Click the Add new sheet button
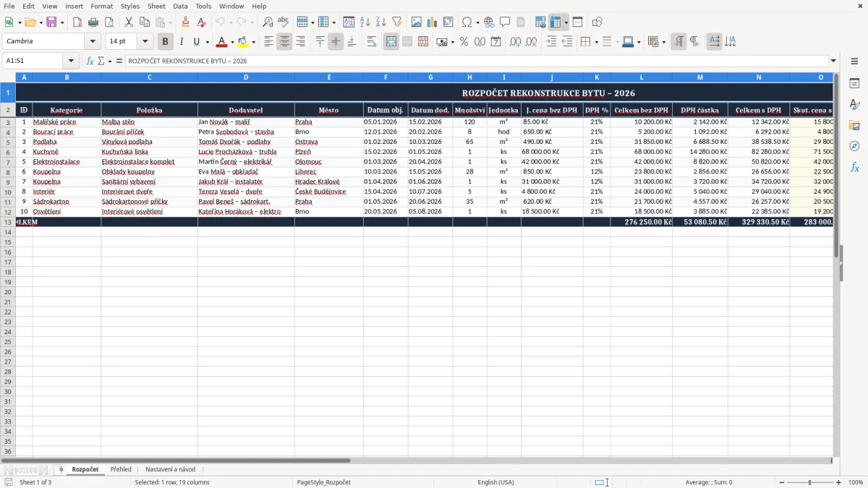Screen dimensions: 868x488 click(61, 469)
